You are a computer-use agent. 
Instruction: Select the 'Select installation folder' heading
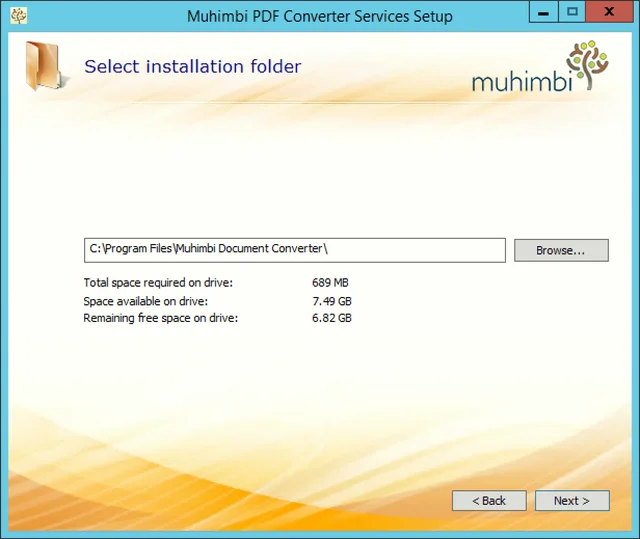point(193,67)
